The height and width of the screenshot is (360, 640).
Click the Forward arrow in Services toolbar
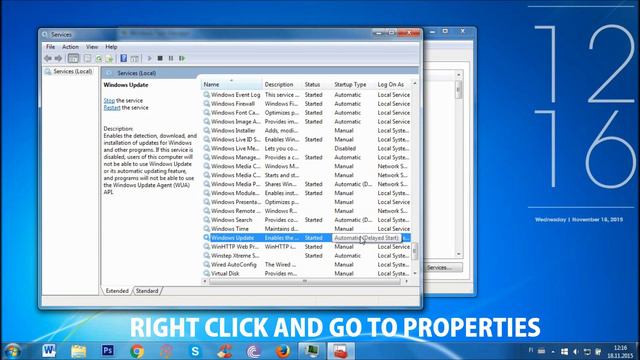point(58,58)
